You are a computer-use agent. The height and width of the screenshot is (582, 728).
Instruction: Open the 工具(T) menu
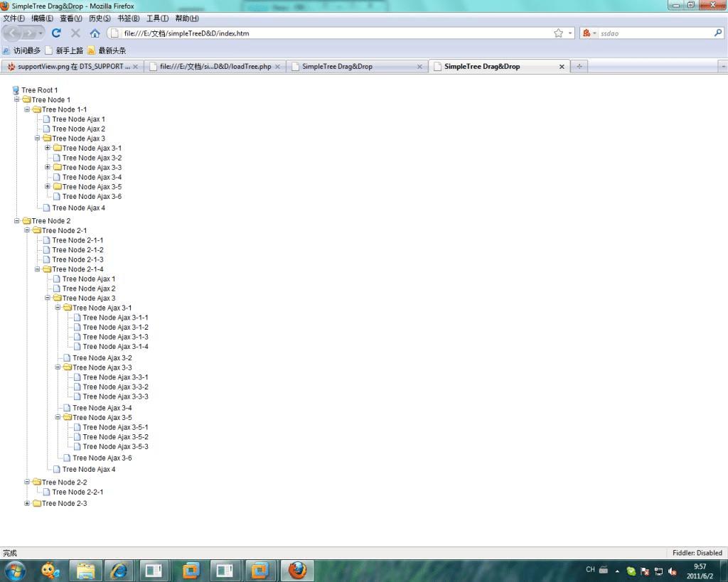pos(157,18)
